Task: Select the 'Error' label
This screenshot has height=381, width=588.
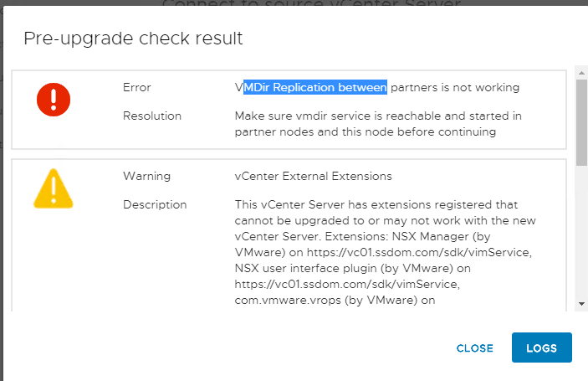Action: coord(137,87)
